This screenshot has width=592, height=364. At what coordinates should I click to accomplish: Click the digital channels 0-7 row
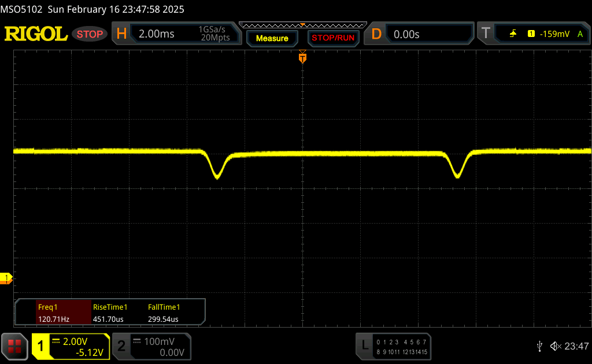pos(401,342)
